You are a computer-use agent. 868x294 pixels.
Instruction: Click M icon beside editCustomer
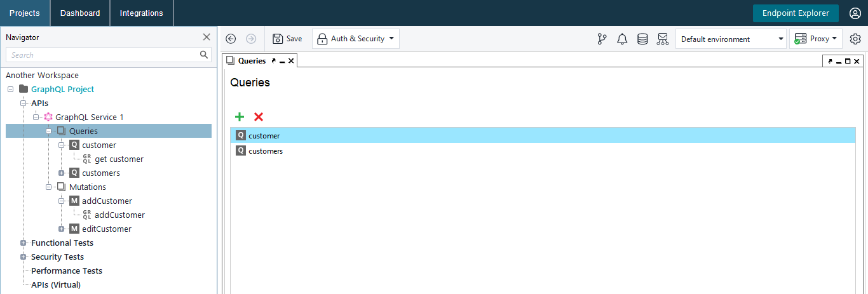[x=74, y=229]
